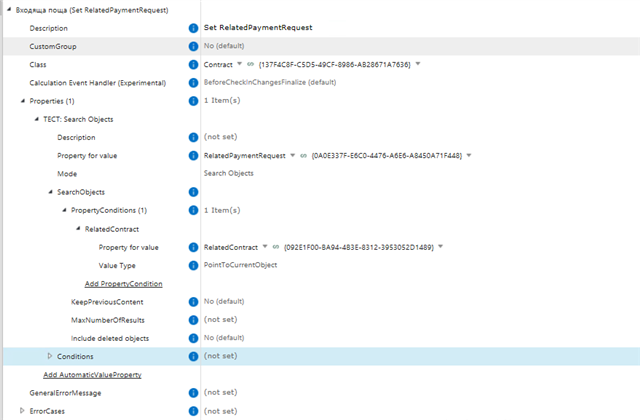This screenshot has width=640, height=420.
Task: Open the Contract class dropdown
Action: click(239, 64)
